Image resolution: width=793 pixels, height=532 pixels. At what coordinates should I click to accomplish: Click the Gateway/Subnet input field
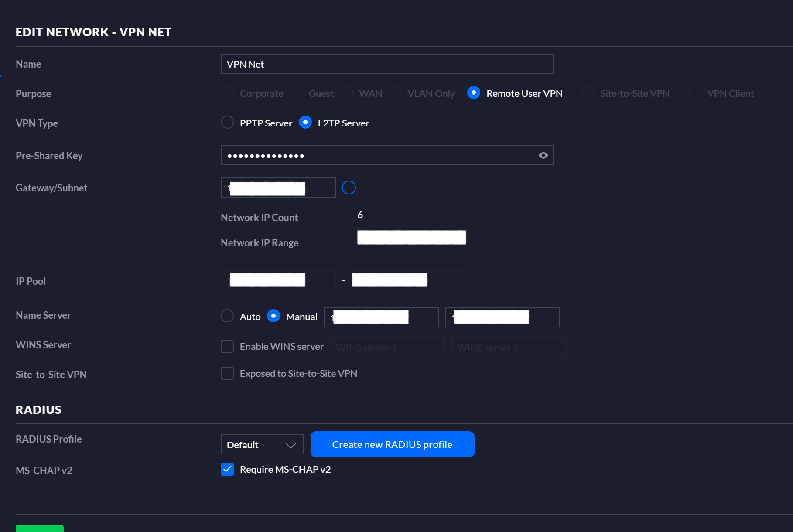coord(278,188)
